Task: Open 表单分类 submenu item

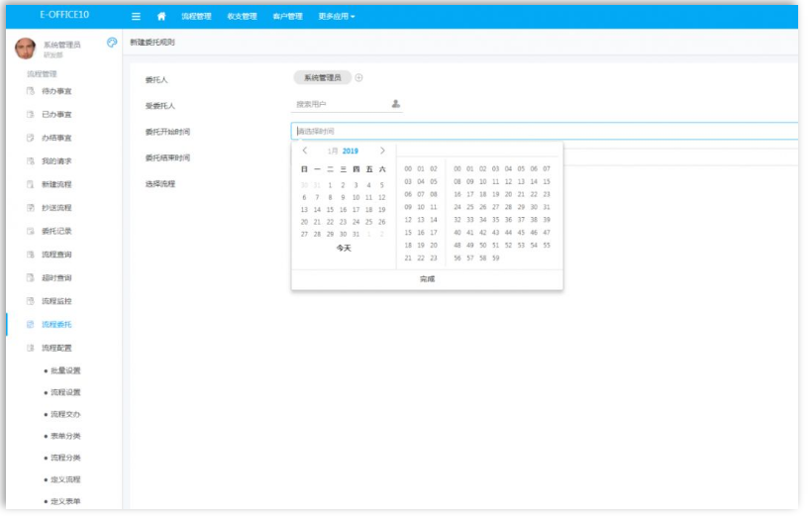Action: 65,436
